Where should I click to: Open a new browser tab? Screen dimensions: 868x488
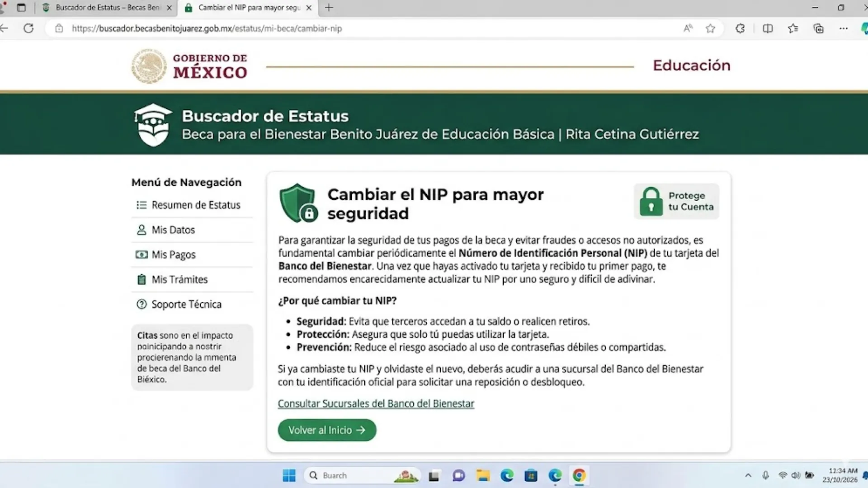coord(329,8)
